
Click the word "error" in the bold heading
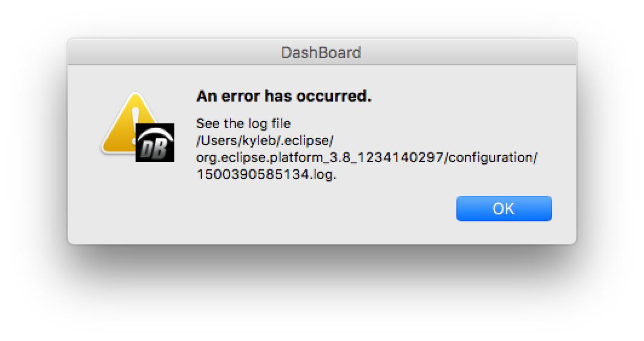241,96
